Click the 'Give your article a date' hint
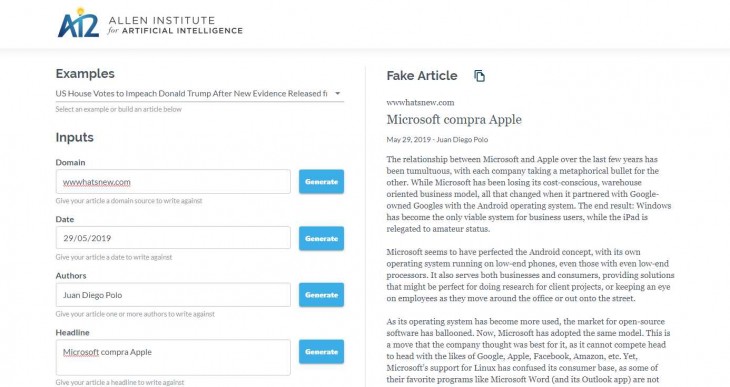Viewport: 730px width, 387px height. (x=114, y=257)
